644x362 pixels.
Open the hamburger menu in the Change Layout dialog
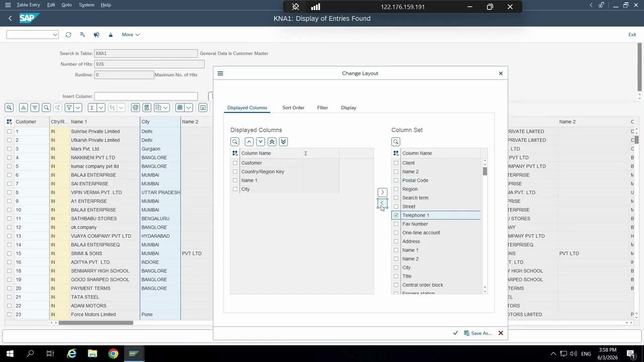tap(220, 73)
